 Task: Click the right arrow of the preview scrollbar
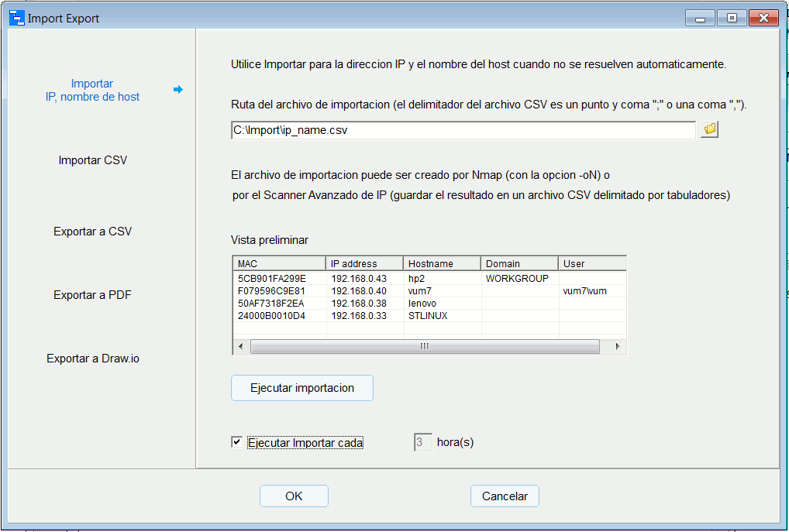click(x=615, y=346)
